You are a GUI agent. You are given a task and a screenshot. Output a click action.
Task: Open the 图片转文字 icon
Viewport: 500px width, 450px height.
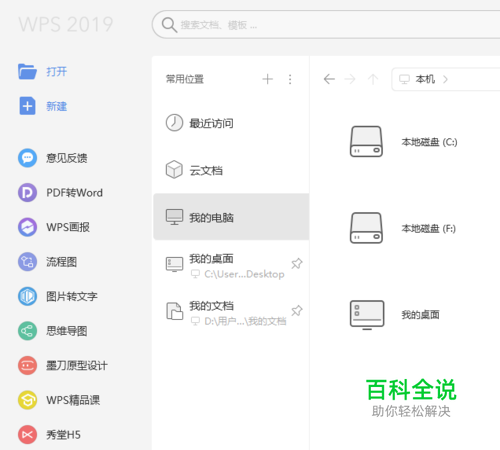click(27, 296)
